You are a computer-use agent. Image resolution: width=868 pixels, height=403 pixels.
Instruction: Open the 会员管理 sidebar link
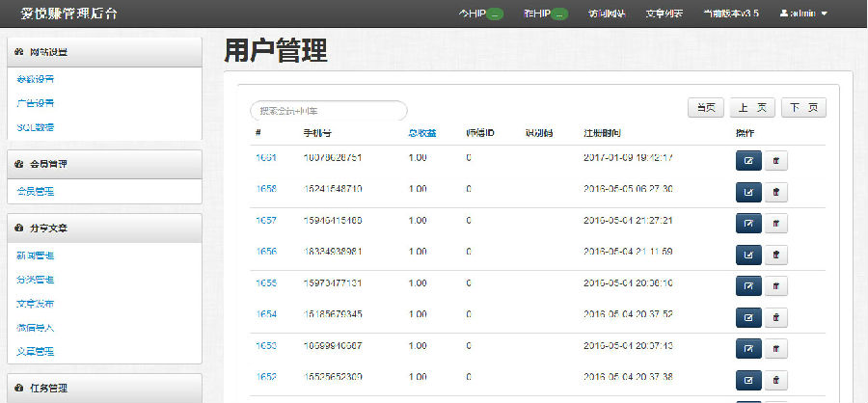coord(36,192)
